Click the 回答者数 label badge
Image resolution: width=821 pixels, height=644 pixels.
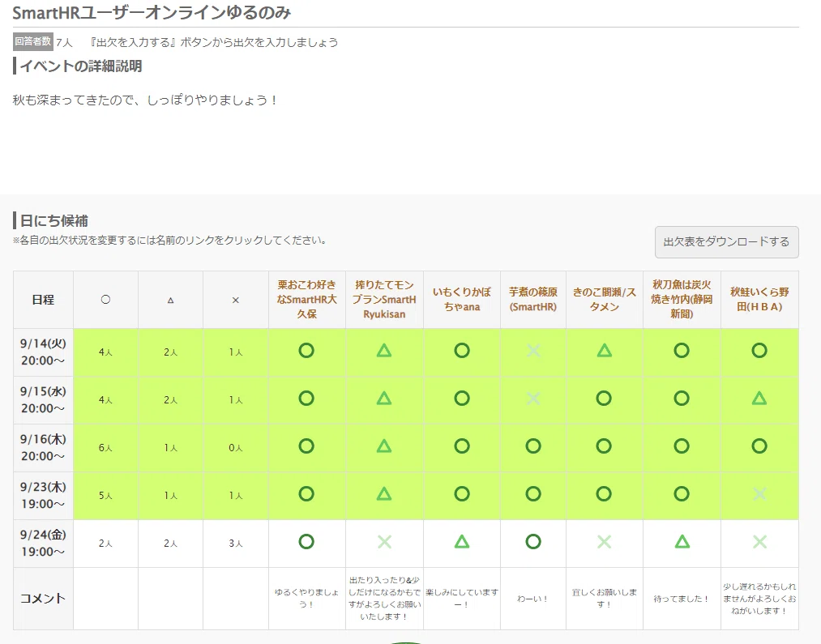33,41
